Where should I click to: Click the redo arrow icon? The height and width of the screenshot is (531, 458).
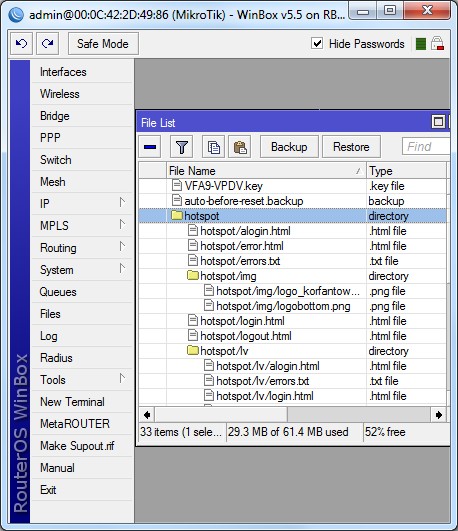click(x=47, y=43)
